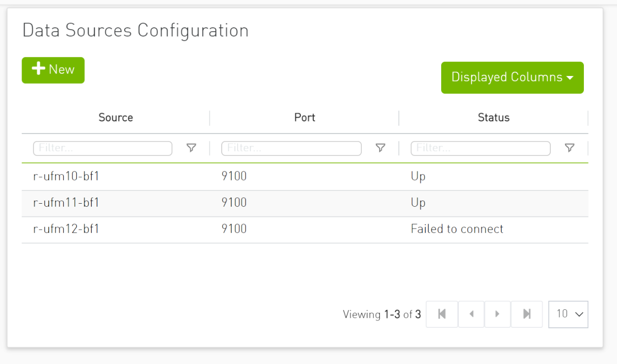Jump to last page with skip-forward icon
Screen dimensions: 617x364
(x=526, y=314)
